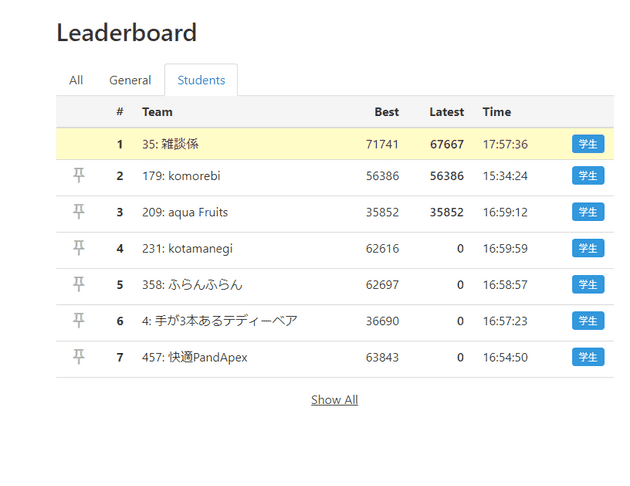This screenshot has height=486, width=630.
Task: Pin the aqua Fruits team row
Action: (x=79, y=212)
